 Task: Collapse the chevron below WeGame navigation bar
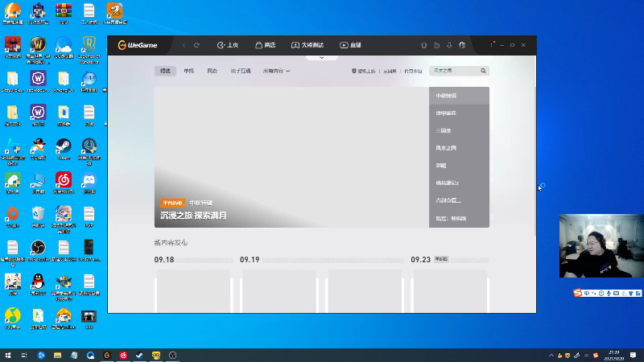point(321,58)
